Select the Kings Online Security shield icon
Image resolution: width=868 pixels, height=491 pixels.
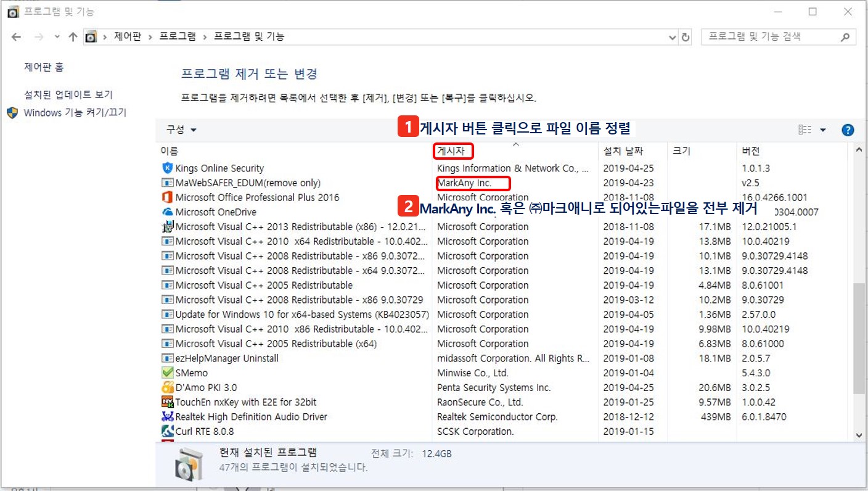(x=168, y=168)
